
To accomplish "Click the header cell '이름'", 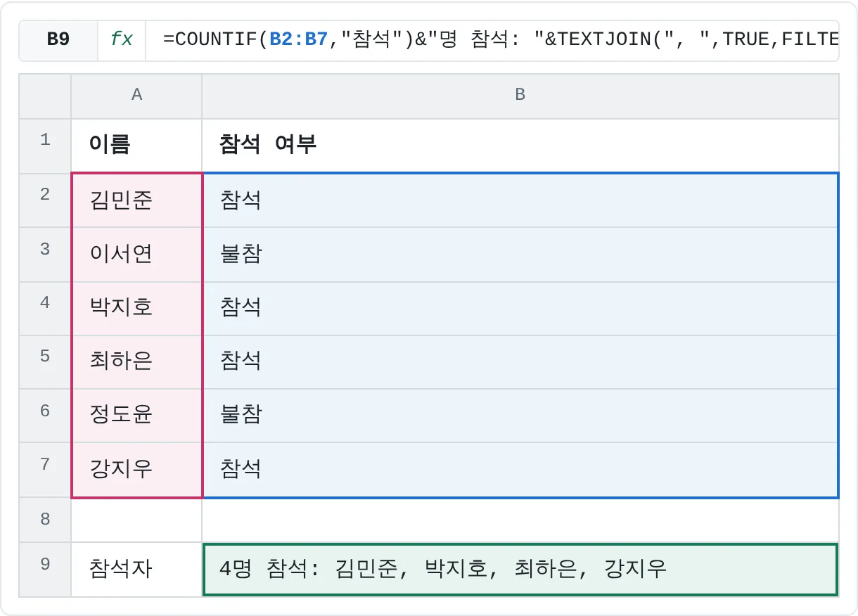I will 136,146.
